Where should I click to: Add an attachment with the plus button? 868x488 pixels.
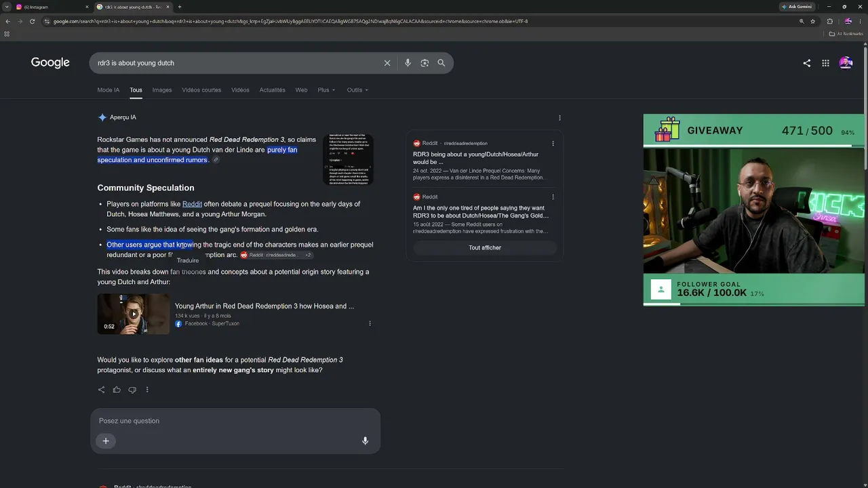point(106,441)
